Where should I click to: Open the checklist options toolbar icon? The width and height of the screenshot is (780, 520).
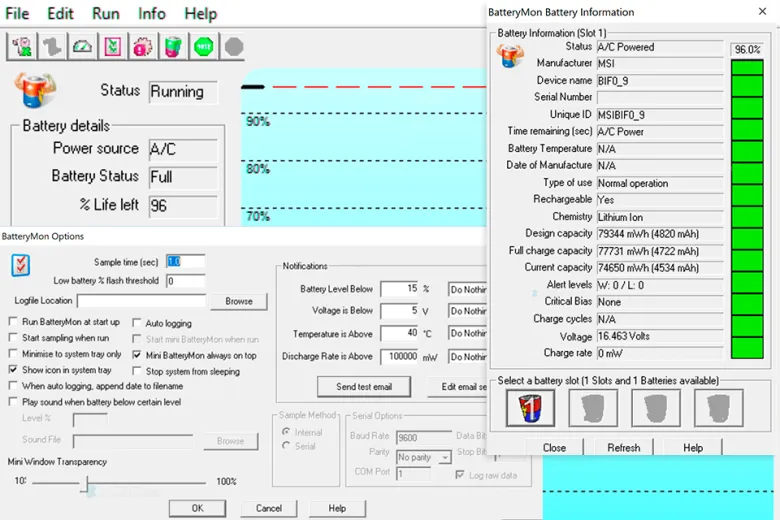(114, 46)
